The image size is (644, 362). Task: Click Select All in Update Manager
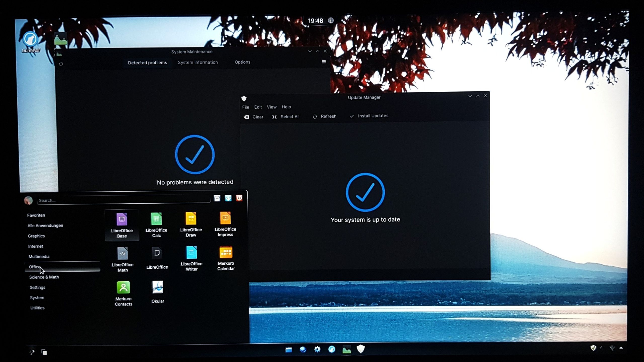tap(286, 117)
